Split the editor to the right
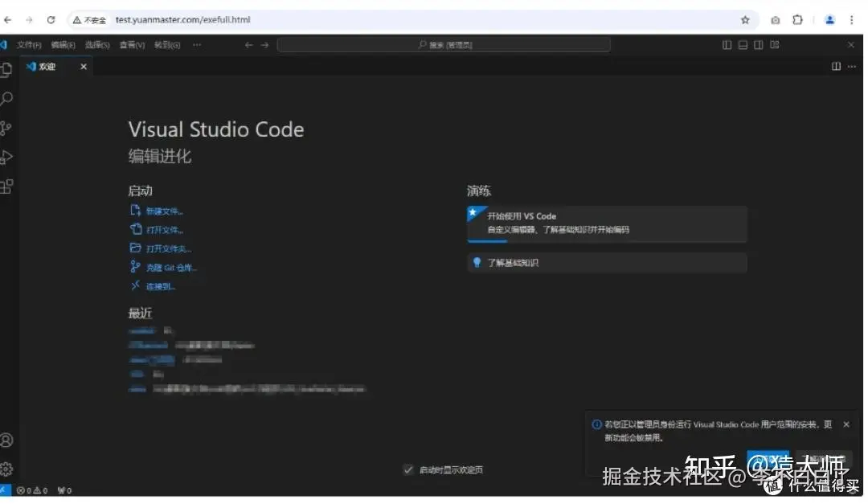The width and height of the screenshot is (868, 504). (x=836, y=67)
